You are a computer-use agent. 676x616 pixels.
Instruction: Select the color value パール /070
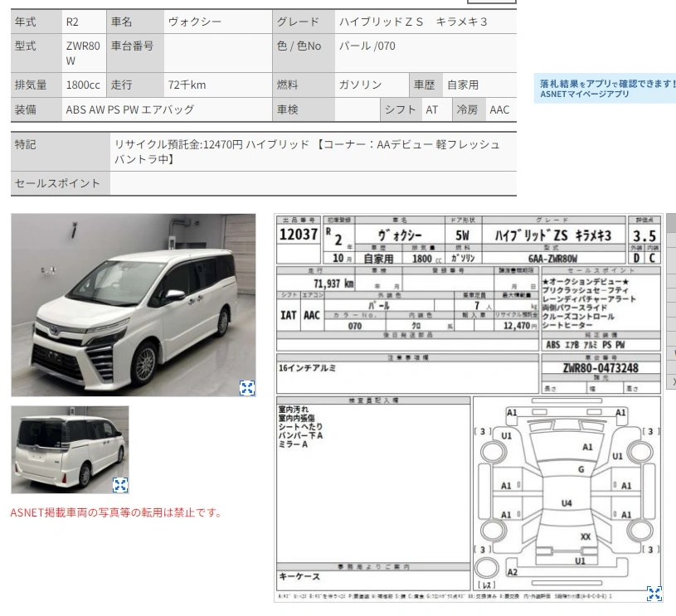click(367, 46)
